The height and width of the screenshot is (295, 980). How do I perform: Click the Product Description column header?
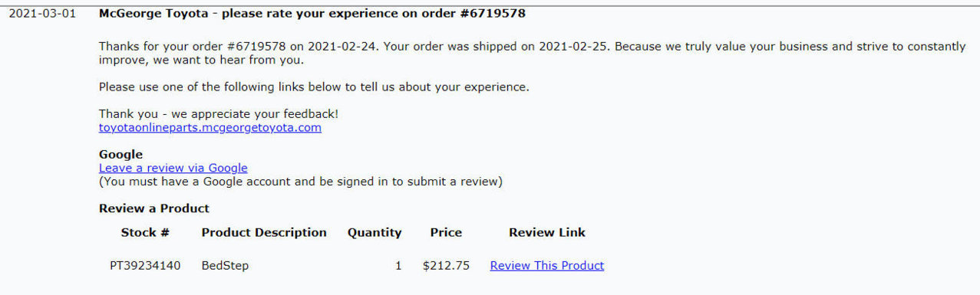pyautogui.click(x=264, y=232)
